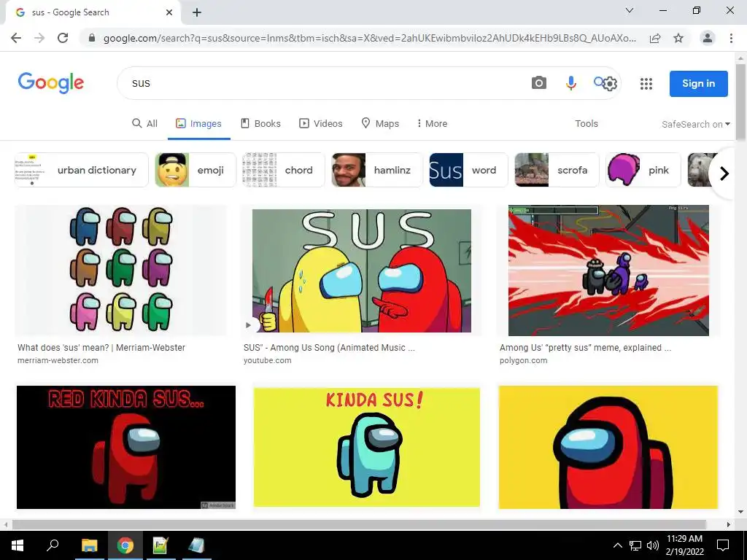The width and height of the screenshot is (747, 560).
Task: Open 'Among Us pretty sus meme, explained' link
Action: [x=585, y=348]
